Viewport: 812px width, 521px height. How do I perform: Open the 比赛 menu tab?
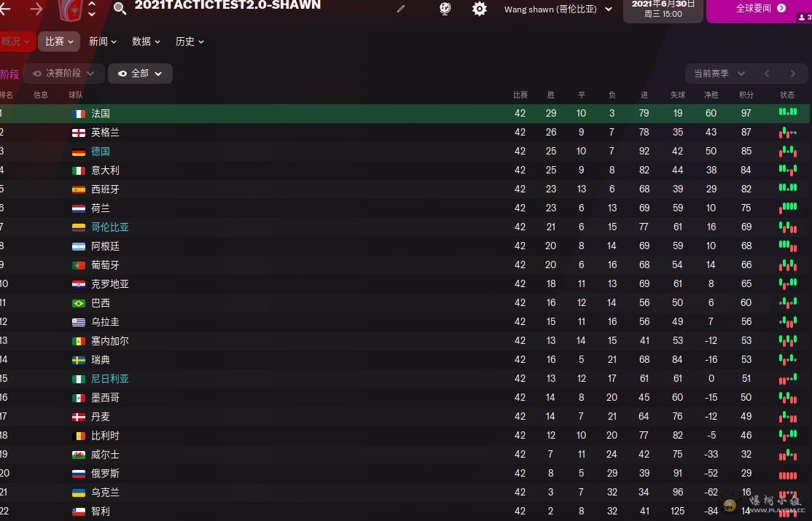pos(59,42)
